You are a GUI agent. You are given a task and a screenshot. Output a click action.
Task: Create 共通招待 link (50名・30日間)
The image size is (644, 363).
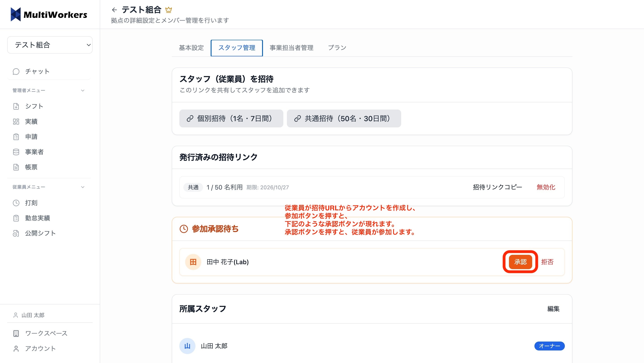[x=344, y=118]
